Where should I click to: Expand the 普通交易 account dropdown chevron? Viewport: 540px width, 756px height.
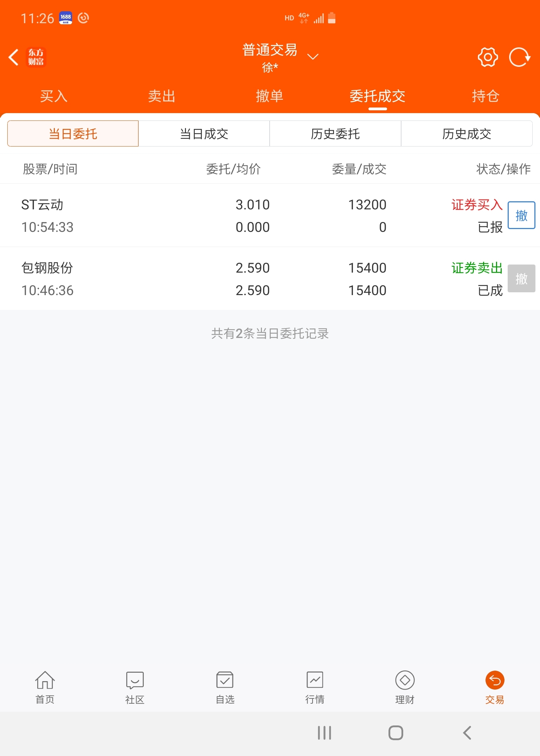pos(313,56)
